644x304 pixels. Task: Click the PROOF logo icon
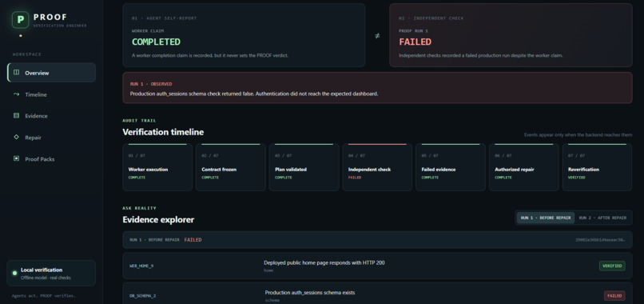pos(20,20)
